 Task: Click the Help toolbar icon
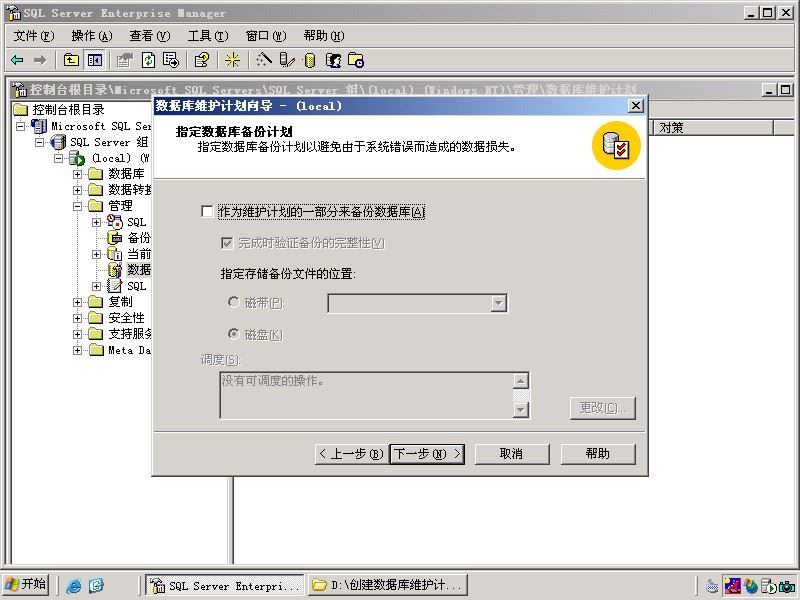202,60
